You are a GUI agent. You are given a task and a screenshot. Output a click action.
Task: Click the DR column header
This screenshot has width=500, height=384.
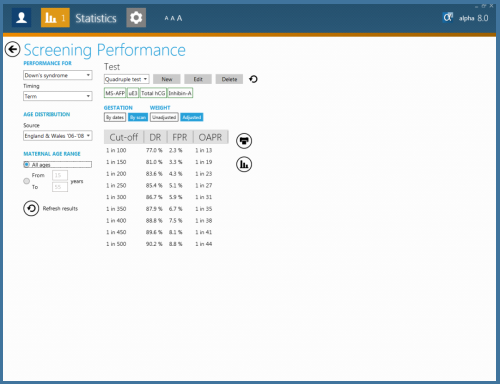tap(155, 137)
